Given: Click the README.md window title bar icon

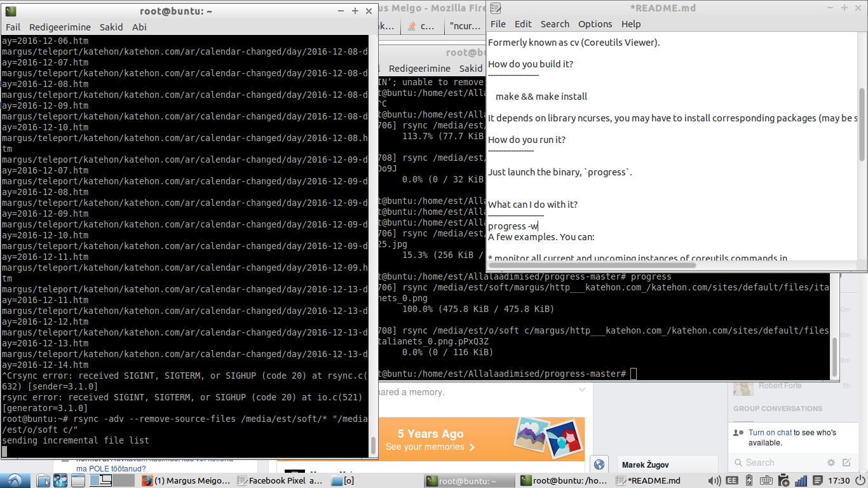Looking at the screenshot, I should [496, 8].
